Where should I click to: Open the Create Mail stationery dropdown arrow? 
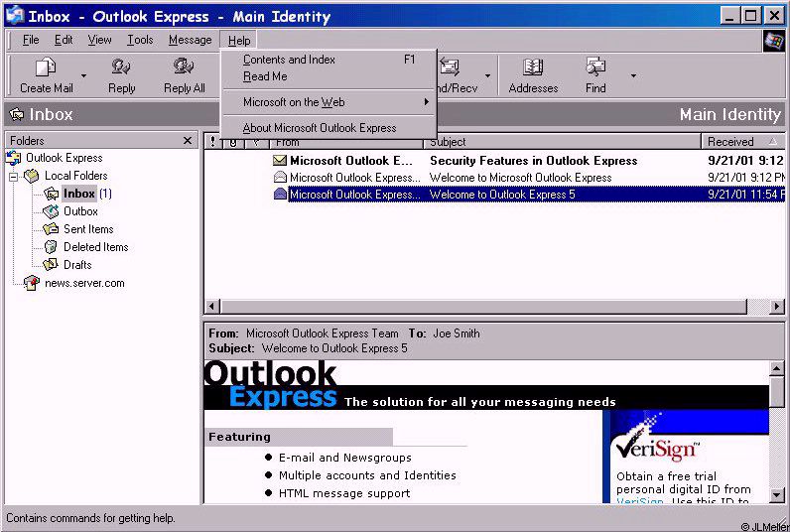83,75
